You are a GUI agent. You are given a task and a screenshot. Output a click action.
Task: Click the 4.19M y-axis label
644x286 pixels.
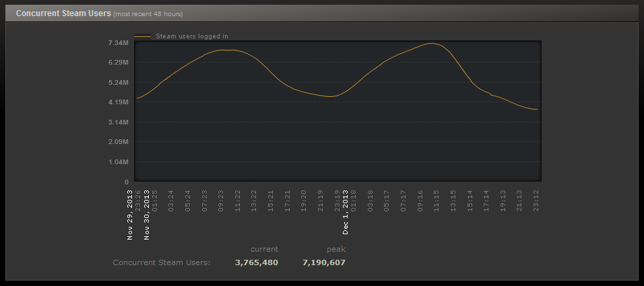coord(117,102)
